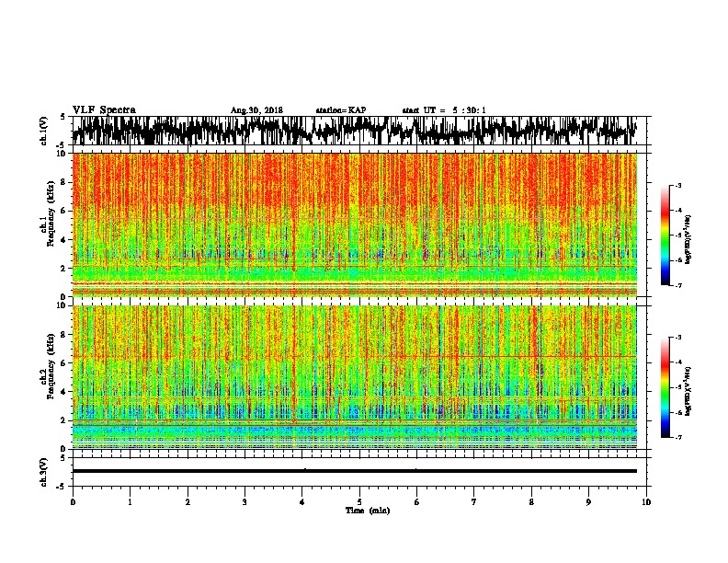
Task: Select the date text "Aug.30, 2018"
Action: 256,110
